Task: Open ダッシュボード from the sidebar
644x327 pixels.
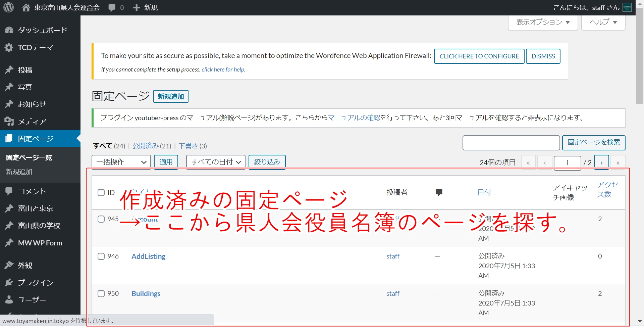Action: 42,30
